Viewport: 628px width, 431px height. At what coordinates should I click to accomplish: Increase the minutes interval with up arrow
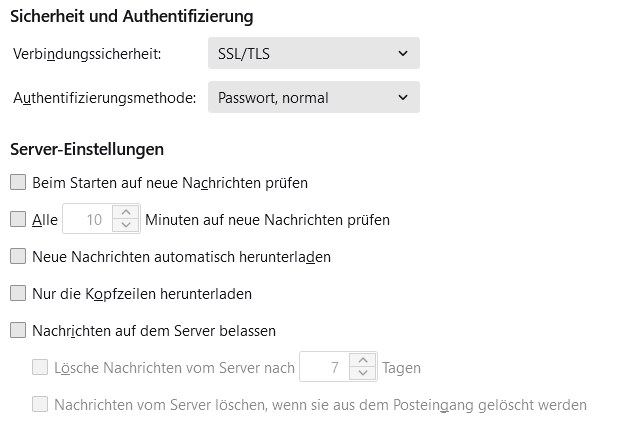(125, 212)
